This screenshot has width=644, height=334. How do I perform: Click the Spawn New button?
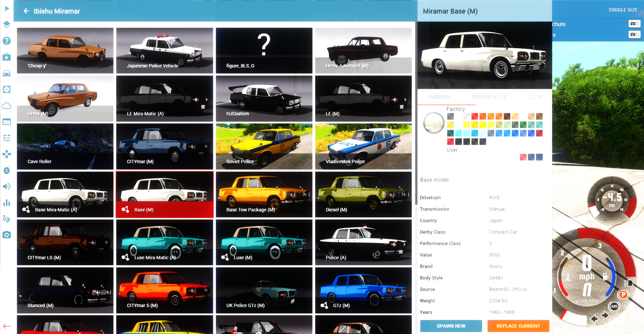tap(451, 326)
